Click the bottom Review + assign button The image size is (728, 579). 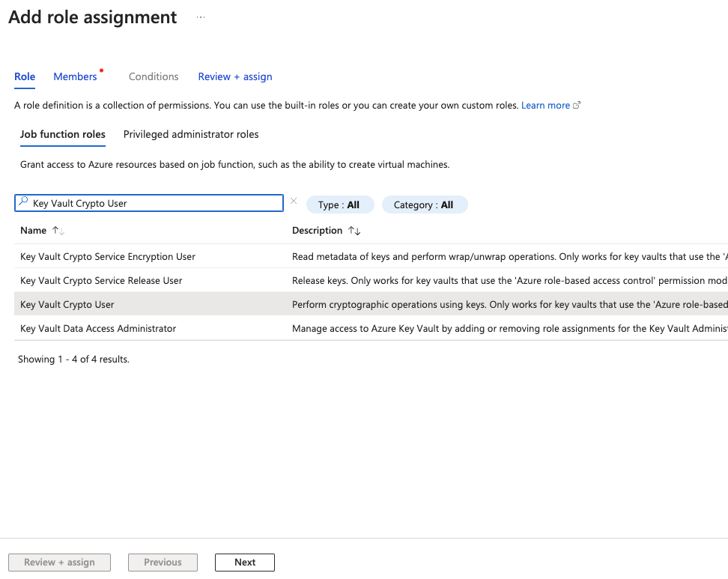pyautogui.click(x=59, y=563)
